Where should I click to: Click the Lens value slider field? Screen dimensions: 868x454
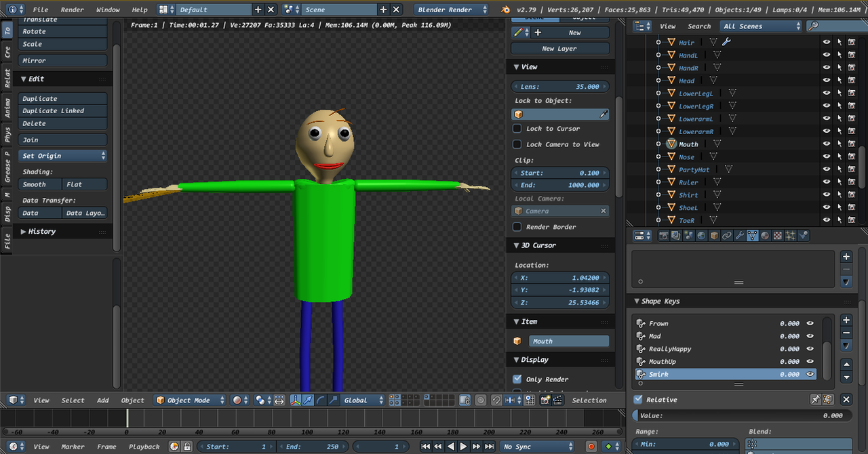click(560, 87)
